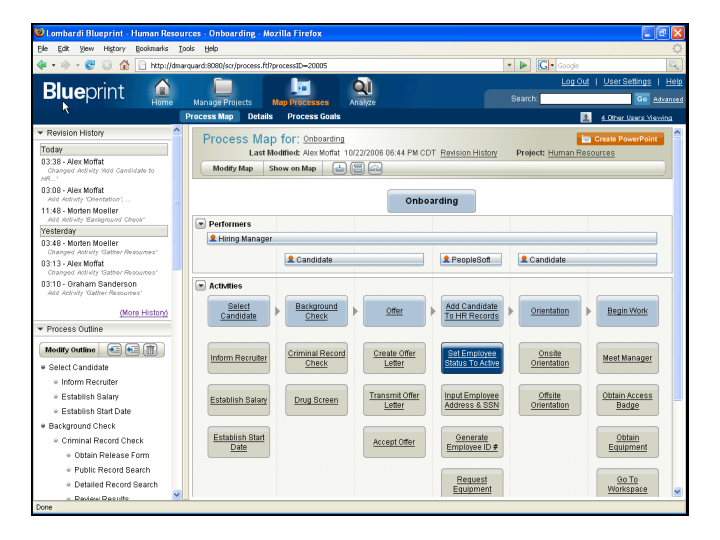Click the first icon after Show on Map
Viewport: 720px width, 540px height.
[x=339, y=168]
